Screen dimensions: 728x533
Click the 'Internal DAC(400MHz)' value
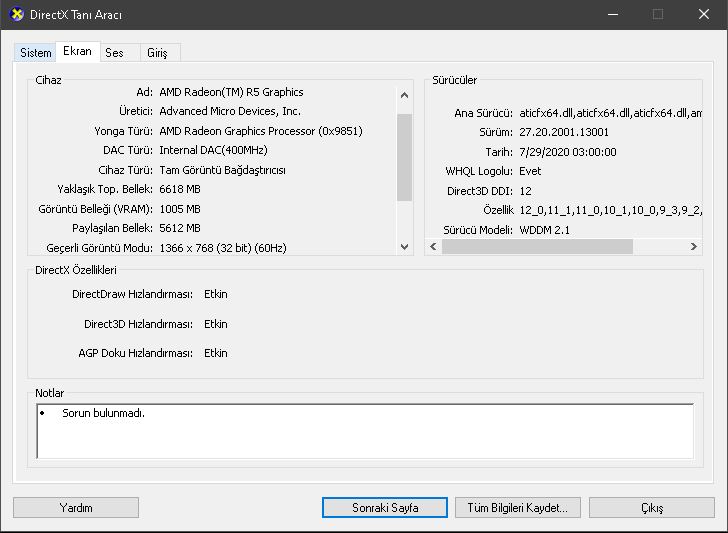[213, 150]
